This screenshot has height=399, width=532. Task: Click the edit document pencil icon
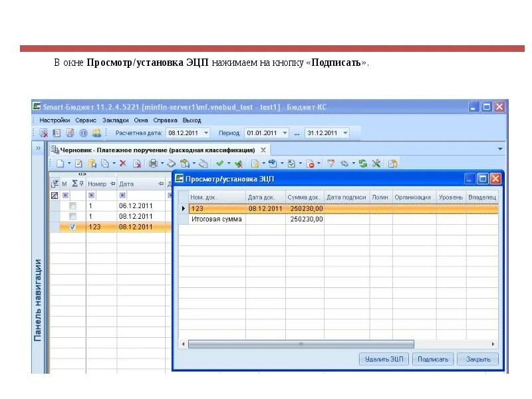(x=78, y=164)
